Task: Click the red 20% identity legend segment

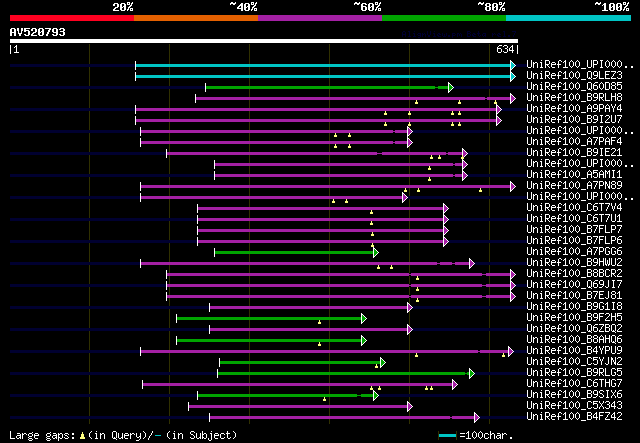Action: click(x=72, y=18)
